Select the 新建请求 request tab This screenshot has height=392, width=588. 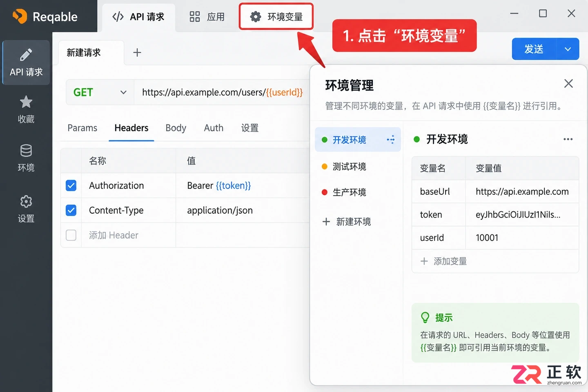coord(91,53)
